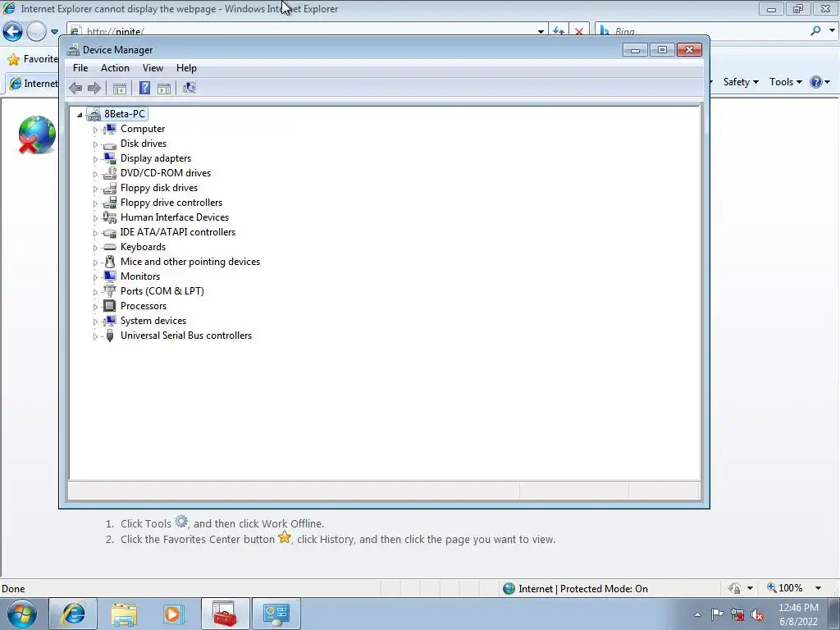Expand the Computer tree node arrow
This screenshot has height=630, width=840.
[95, 129]
